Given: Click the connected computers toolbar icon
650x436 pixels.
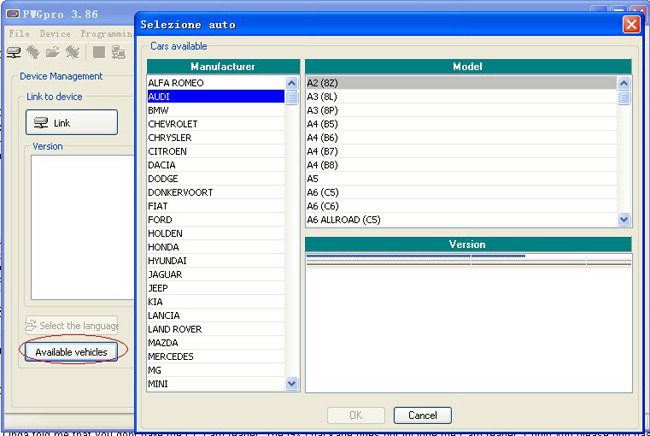Looking at the screenshot, I should coord(118,52).
